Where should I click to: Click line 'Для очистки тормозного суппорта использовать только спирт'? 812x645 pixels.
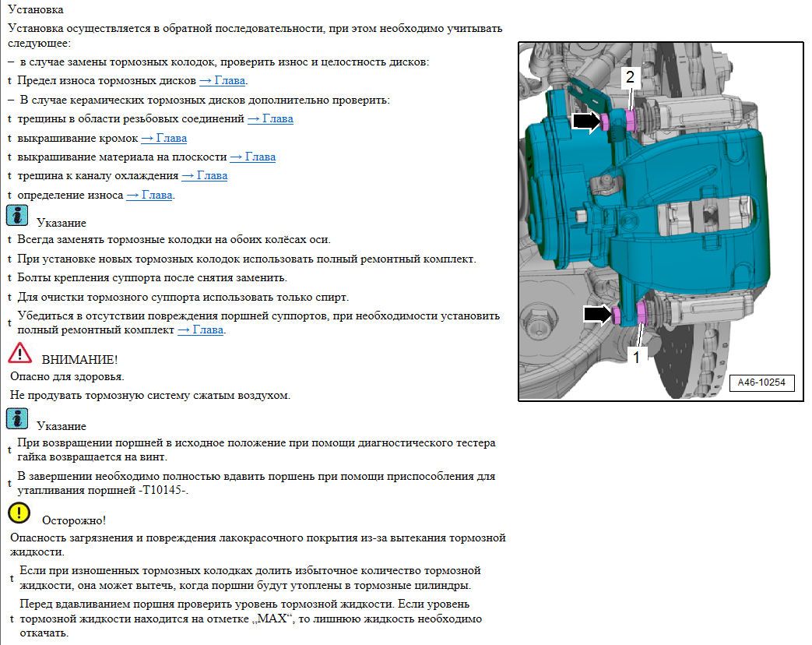point(183,298)
